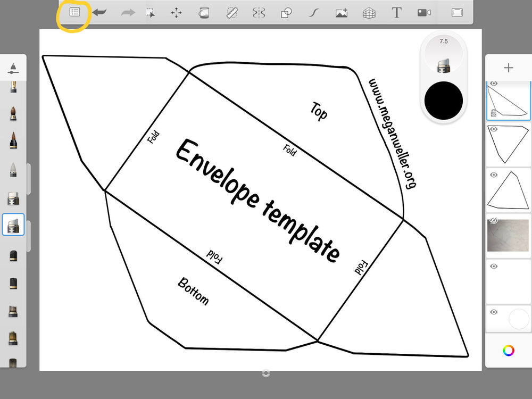Viewport: 532px width, 399px height.
Task: Select the brown round paintbrush
Action: (x=13, y=114)
